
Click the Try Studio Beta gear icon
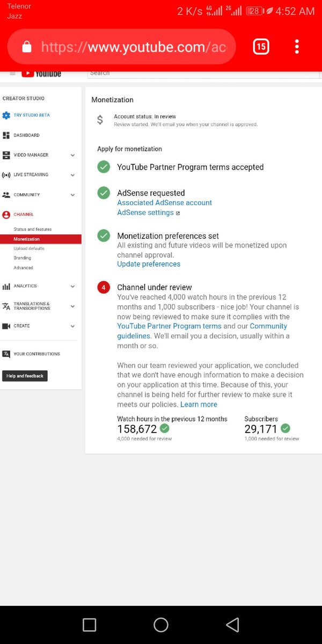6,115
